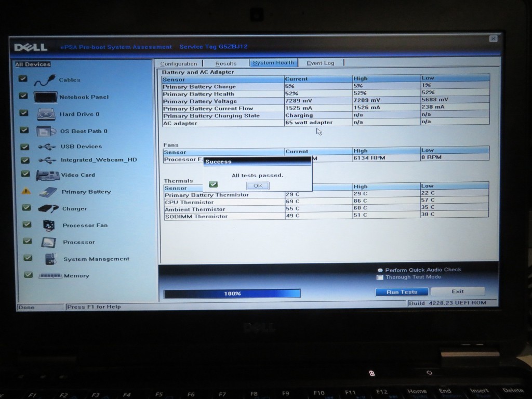This screenshot has height=399, width=532.
Task: Click the 'Press F1 for Help' status text
Action: coord(94,307)
